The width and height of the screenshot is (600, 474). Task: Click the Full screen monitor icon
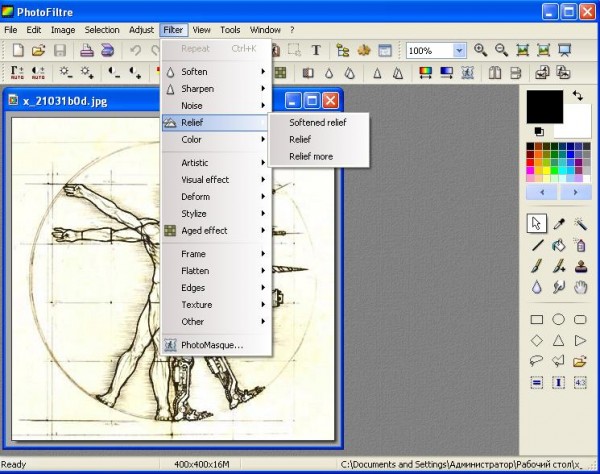coord(564,50)
